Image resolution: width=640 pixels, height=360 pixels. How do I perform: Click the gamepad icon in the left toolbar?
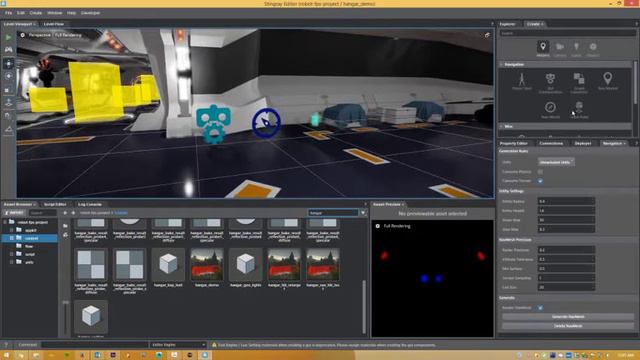point(9,49)
